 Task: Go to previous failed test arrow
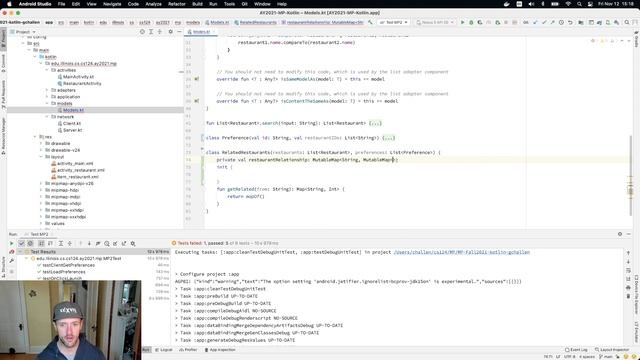point(80,243)
